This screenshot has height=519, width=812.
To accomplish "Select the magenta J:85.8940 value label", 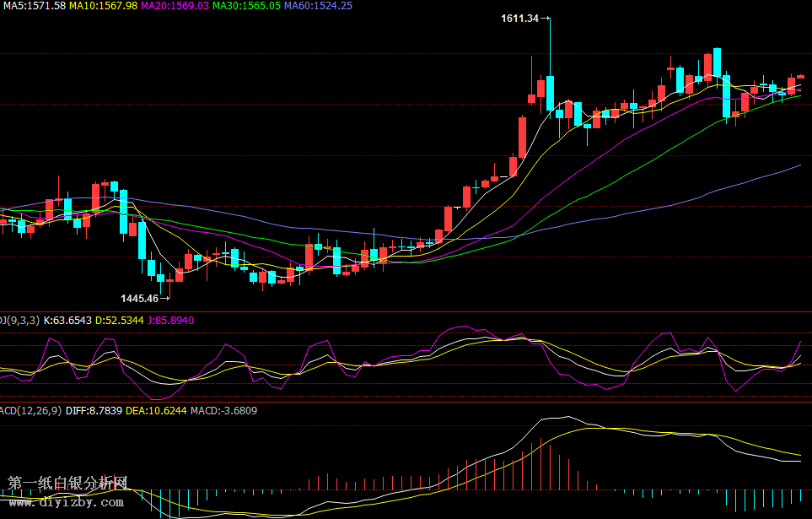I will click(x=171, y=321).
